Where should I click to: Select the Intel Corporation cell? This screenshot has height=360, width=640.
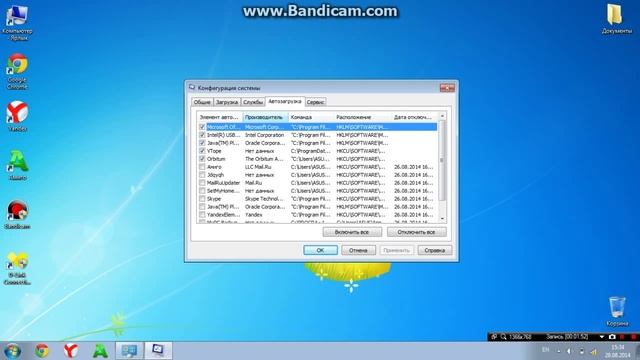click(264, 135)
